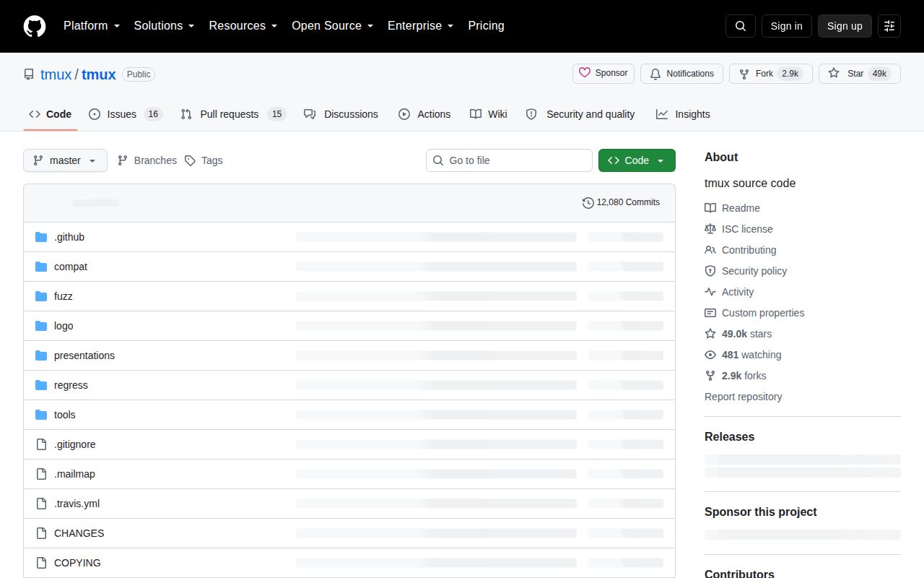Image resolution: width=924 pixels, height=578 pixels.
Task: Switch to the Issues tab
Action: tap(126, 114)
